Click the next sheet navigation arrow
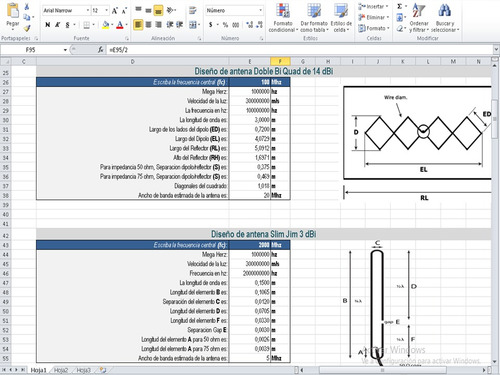The image size is (500, 375). pyautogui.click(x=16, y=370)
